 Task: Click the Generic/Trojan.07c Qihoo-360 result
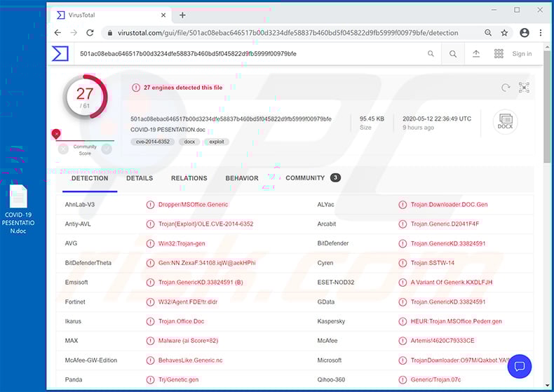(x=435, y=379)
